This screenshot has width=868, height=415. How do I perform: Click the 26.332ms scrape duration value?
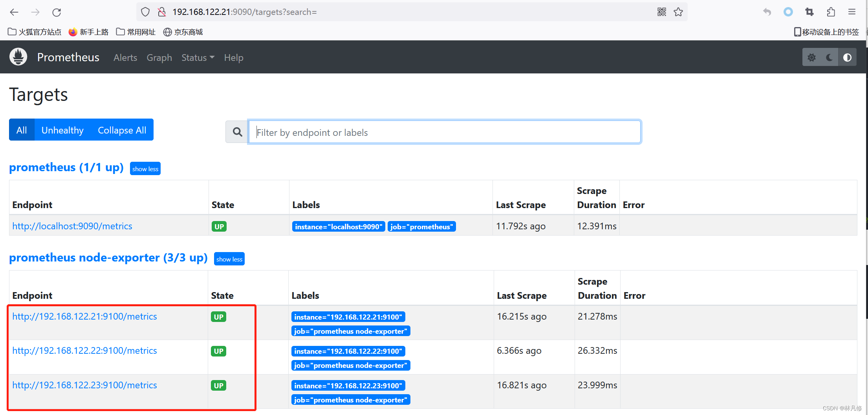tap(597, 351)
